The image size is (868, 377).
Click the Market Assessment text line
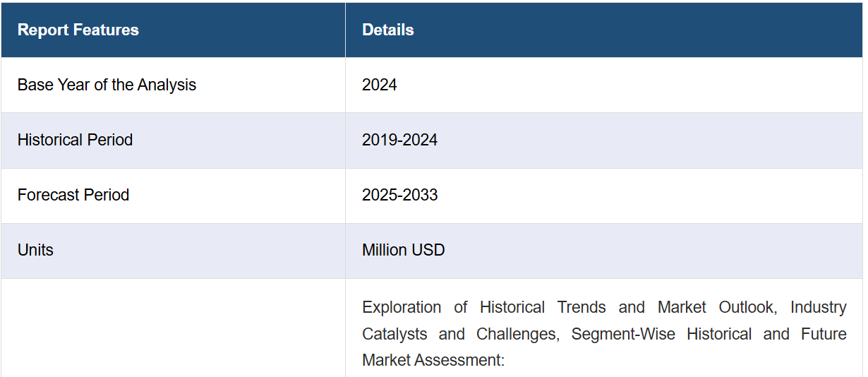click(x=433, y=360)
